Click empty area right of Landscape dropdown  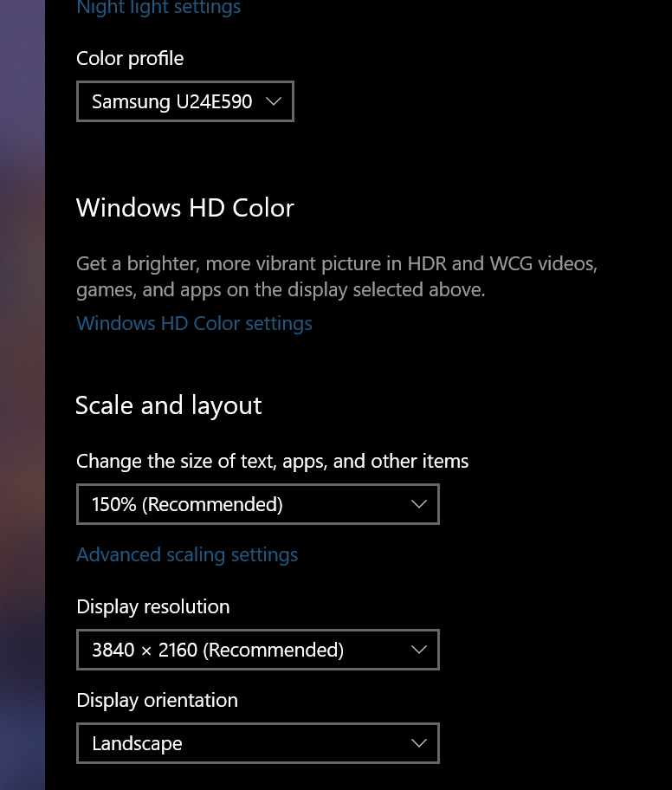(554, 743)
